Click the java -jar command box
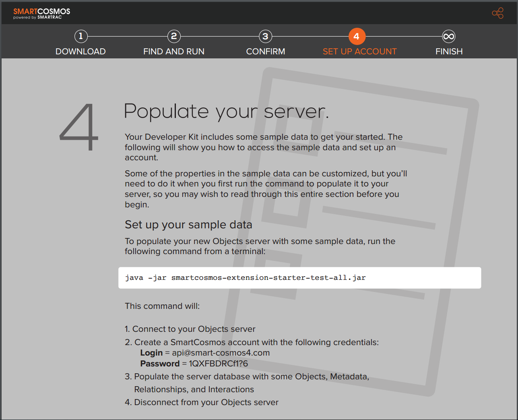 coord(299,278)
